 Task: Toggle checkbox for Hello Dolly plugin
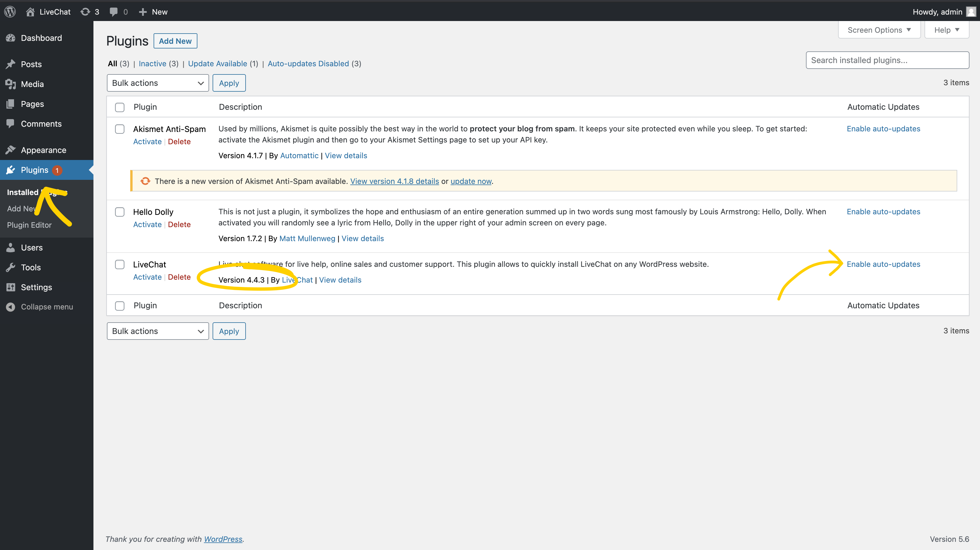120,211
